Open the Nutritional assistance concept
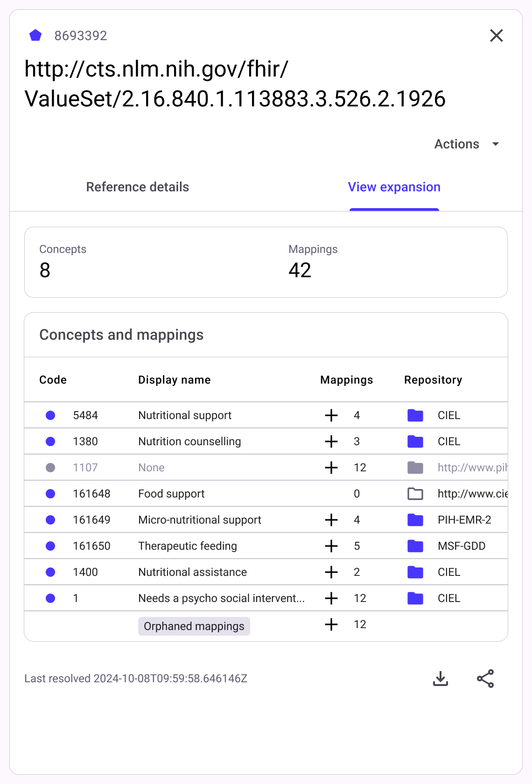The image size is (532, 784). (192, 572)
